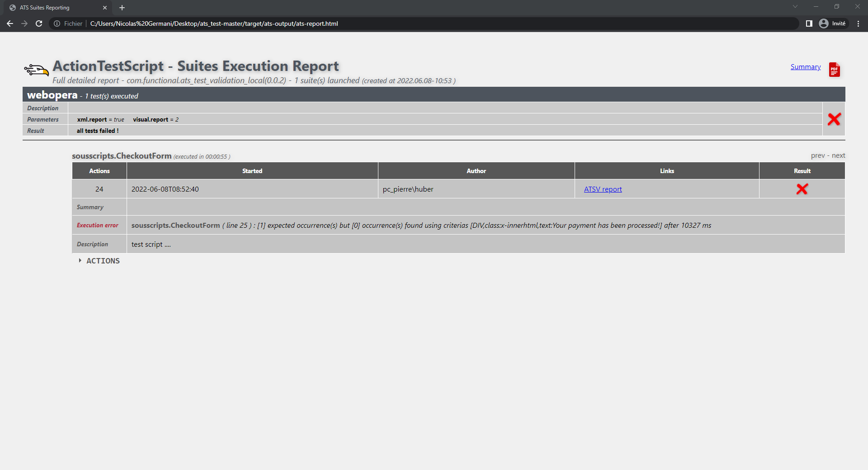Image resolution: width=868 pixels, height=470 pixels.
Task: Expand the ACTIONS section
Action: pos(99,261)
